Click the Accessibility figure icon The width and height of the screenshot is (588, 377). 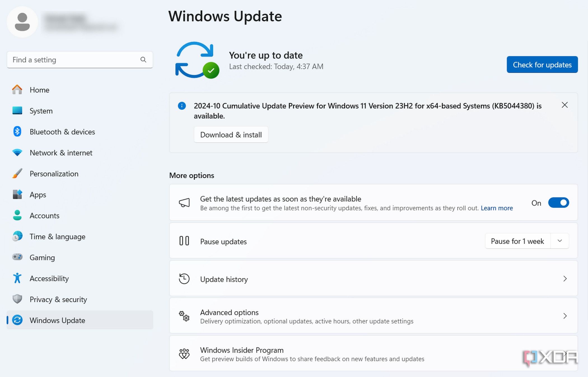pyautogui.click(x=17, y=278)
